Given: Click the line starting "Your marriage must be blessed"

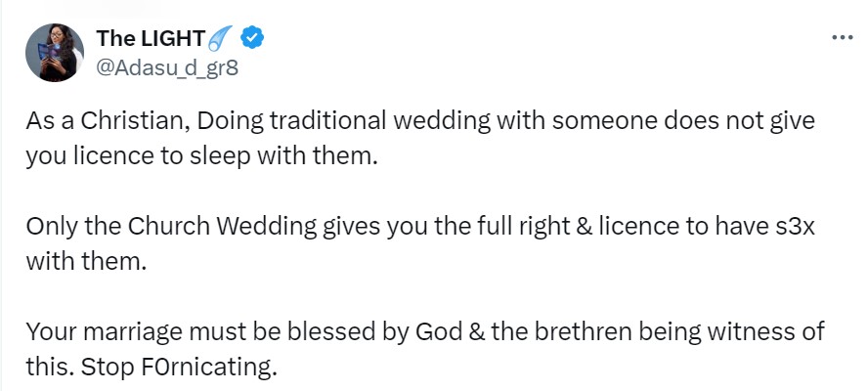Looking at the screenshot, I should [x=425, y=331].
